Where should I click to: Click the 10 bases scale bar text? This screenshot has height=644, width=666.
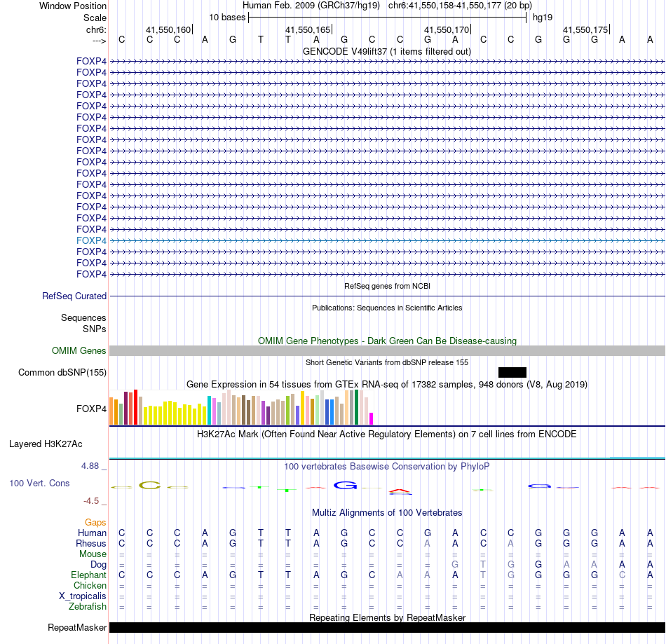pyautogui.click(x=227, y=18)
